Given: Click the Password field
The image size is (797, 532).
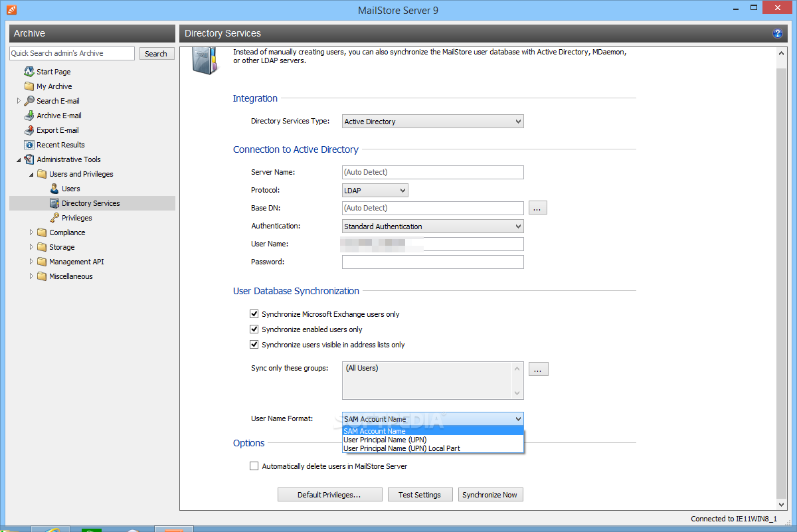Looking at the screenshot, I should pyautogui.click(x=433, y=262).
